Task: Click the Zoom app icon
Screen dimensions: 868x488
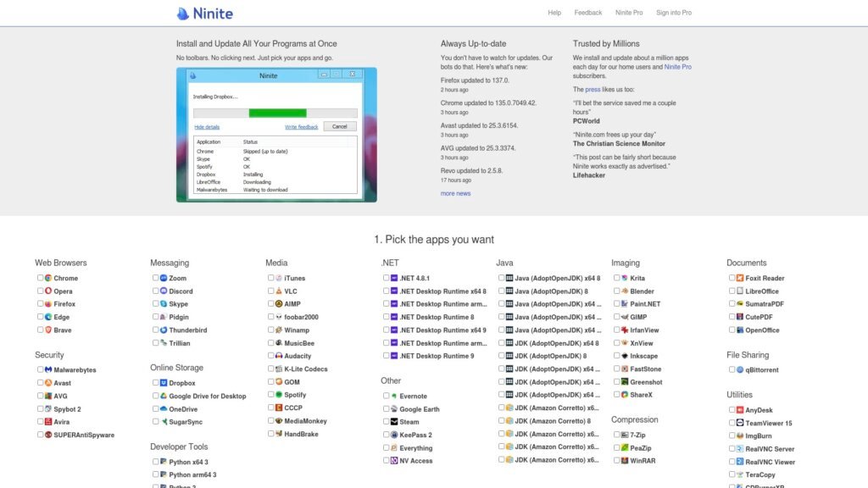Action: tap(164, 278)
